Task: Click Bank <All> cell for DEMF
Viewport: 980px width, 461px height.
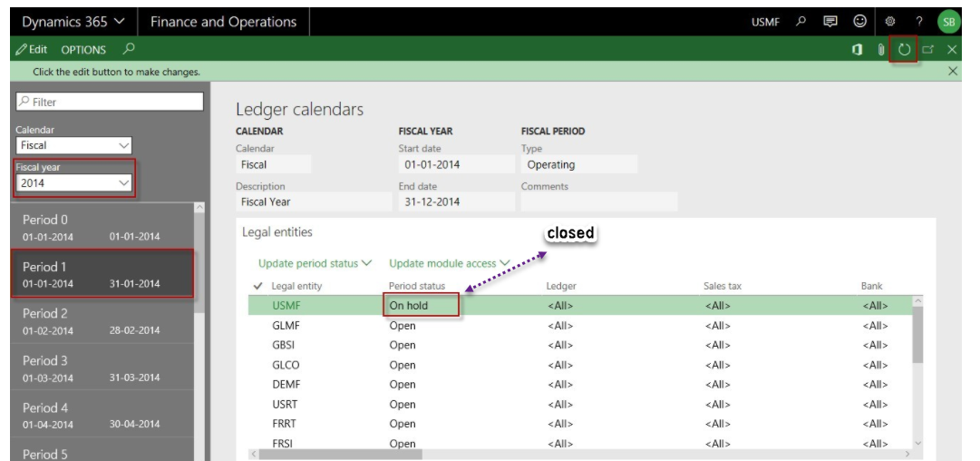Action: click(875, 384)
